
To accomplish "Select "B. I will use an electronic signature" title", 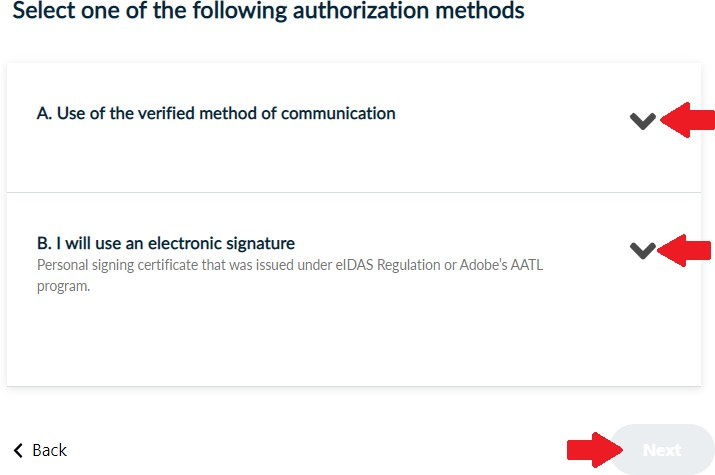I will point(166,243).
